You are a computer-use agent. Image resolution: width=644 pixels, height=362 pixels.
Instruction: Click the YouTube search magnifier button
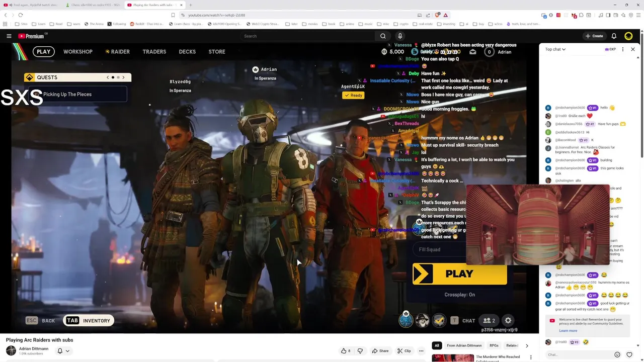[x=383, y=36]
